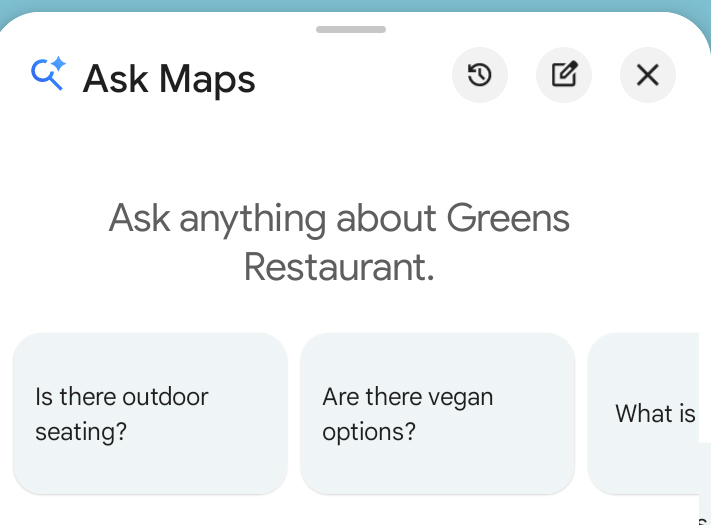Ask "Are there vegan options?"
The width and height of the screenshot is (711, 525).
coord(438,413)
